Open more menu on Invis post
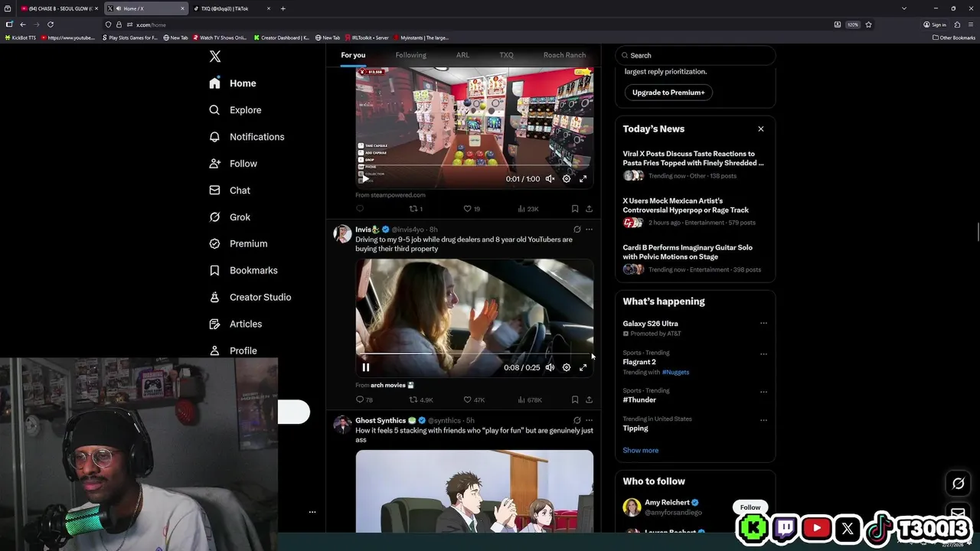Image resolution: width=980 pixels, height=551 pixels. pos(589,229)
